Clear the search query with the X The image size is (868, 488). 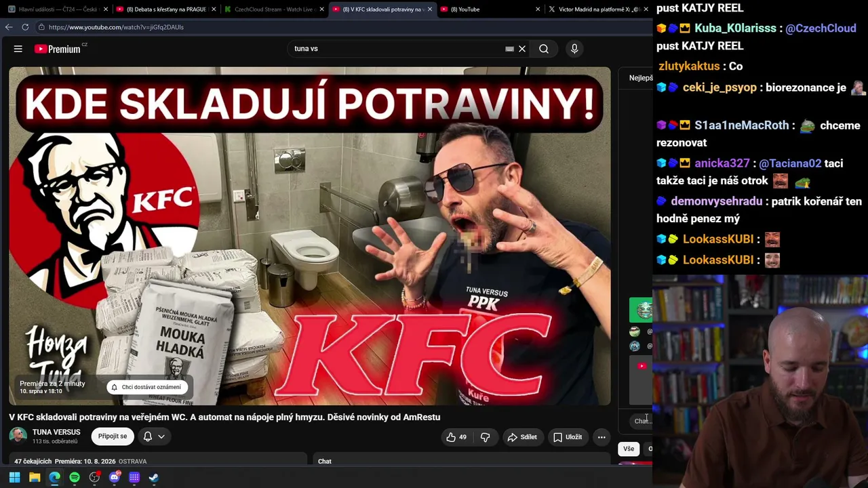coord(522,49)
